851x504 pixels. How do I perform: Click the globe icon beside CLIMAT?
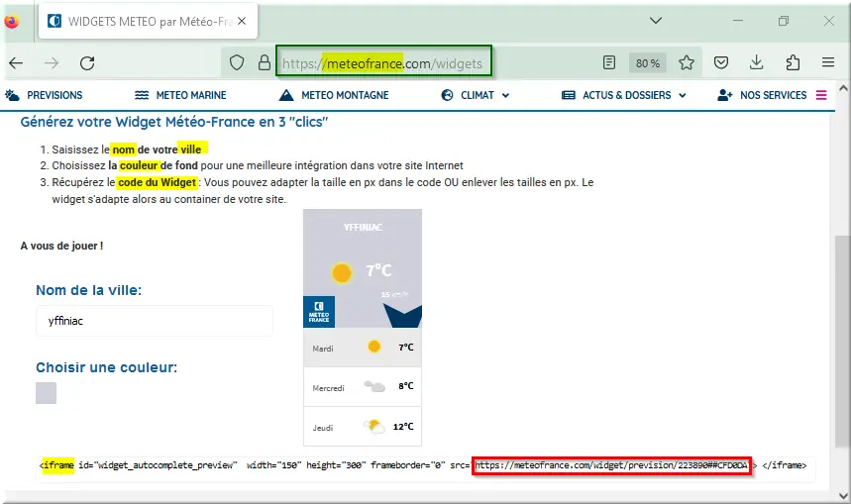coord(447,95)
